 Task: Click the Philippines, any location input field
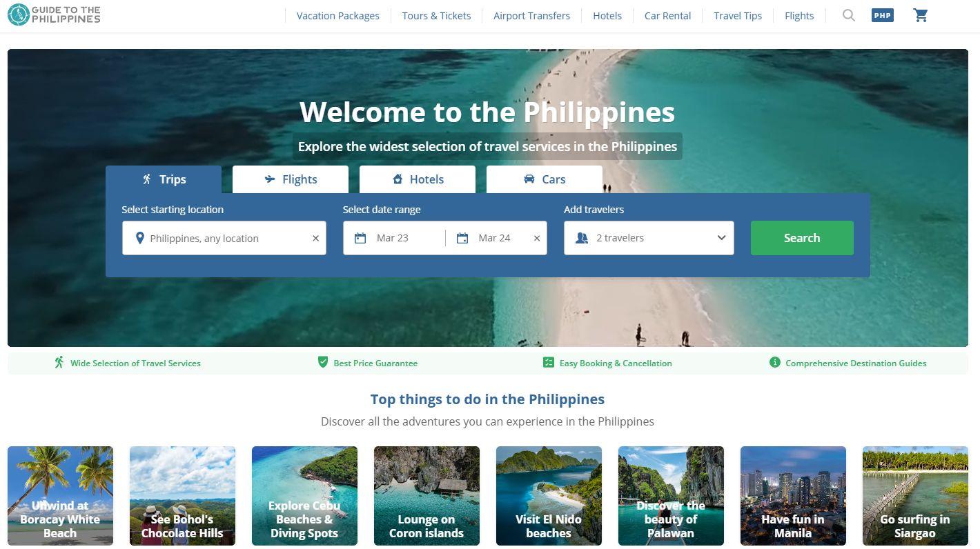[224, 238]
